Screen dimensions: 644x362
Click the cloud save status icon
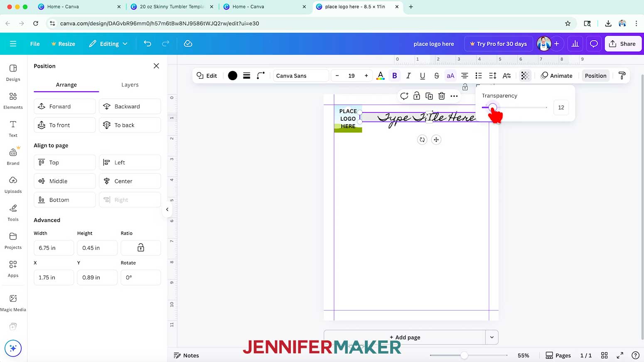tap(188, 44)
